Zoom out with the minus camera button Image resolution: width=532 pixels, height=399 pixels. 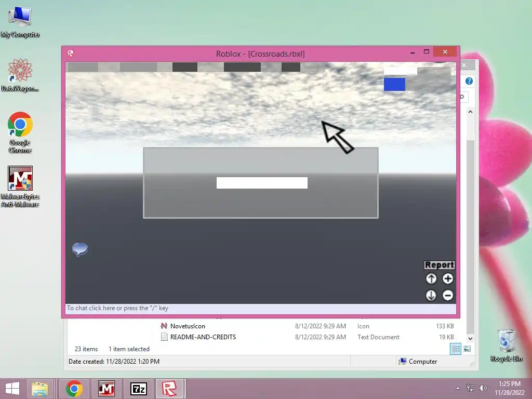click(x=448, y=295)
